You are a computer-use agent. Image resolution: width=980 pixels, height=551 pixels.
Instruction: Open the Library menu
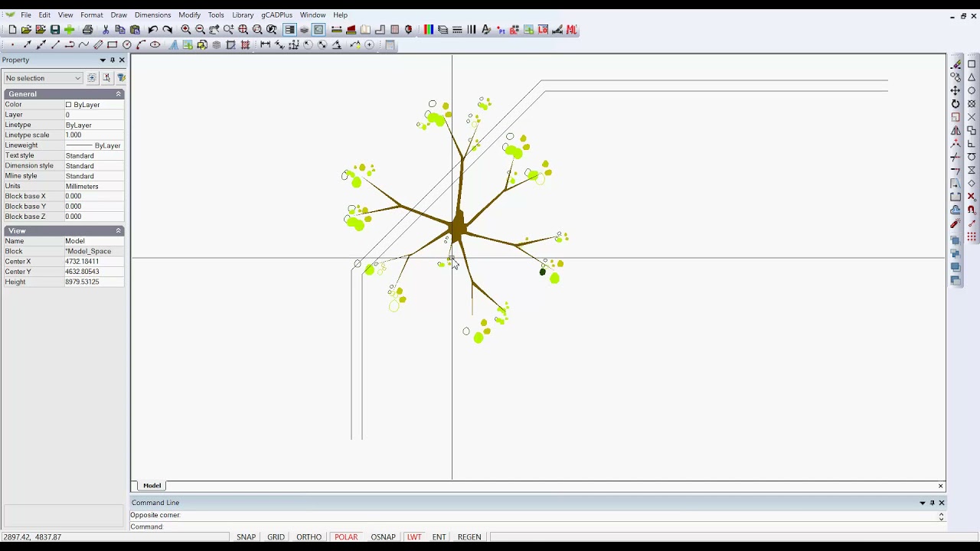pos(243,15)
